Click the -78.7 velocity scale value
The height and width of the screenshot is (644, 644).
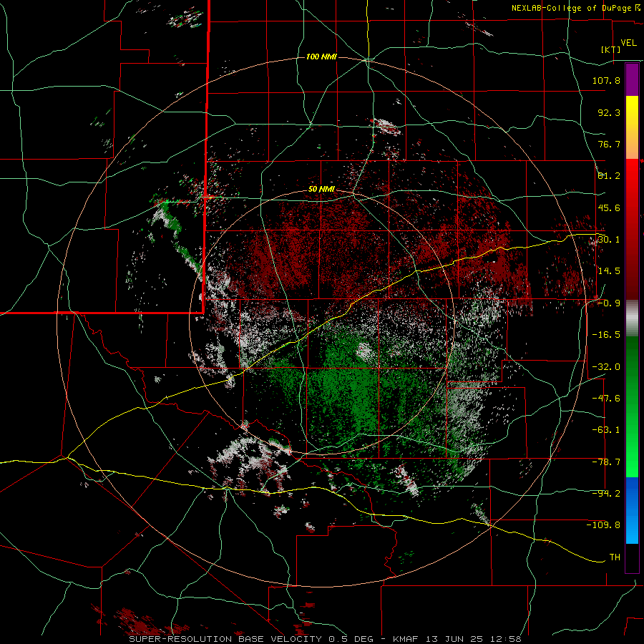click(x=606, y=462)
